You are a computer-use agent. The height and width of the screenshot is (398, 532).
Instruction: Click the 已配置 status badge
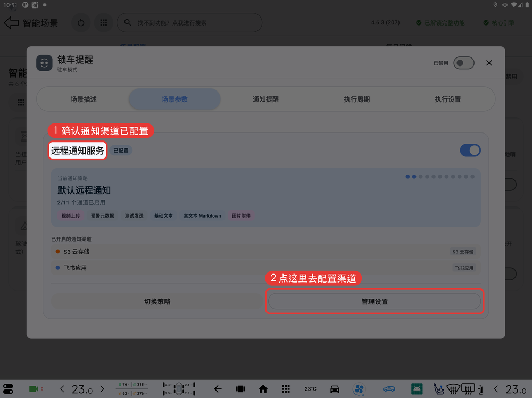pyautogui.click(x=121, y=150)
